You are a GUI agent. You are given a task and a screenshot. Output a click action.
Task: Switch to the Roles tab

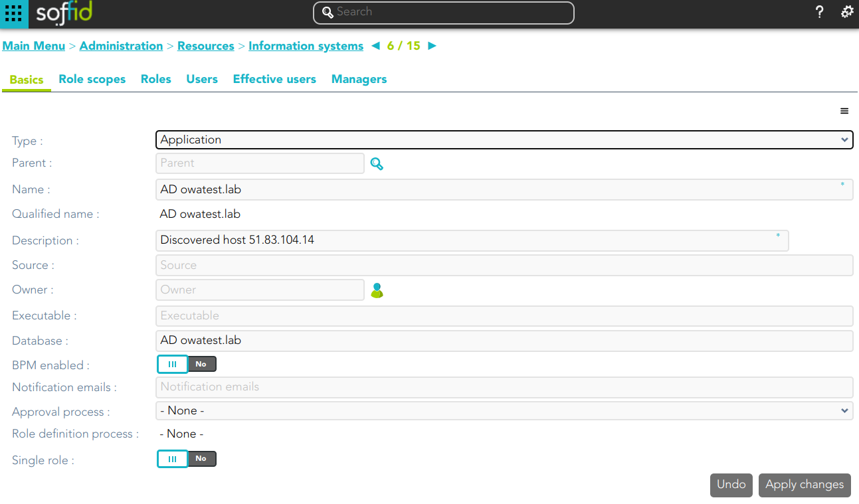click(156, 79)
